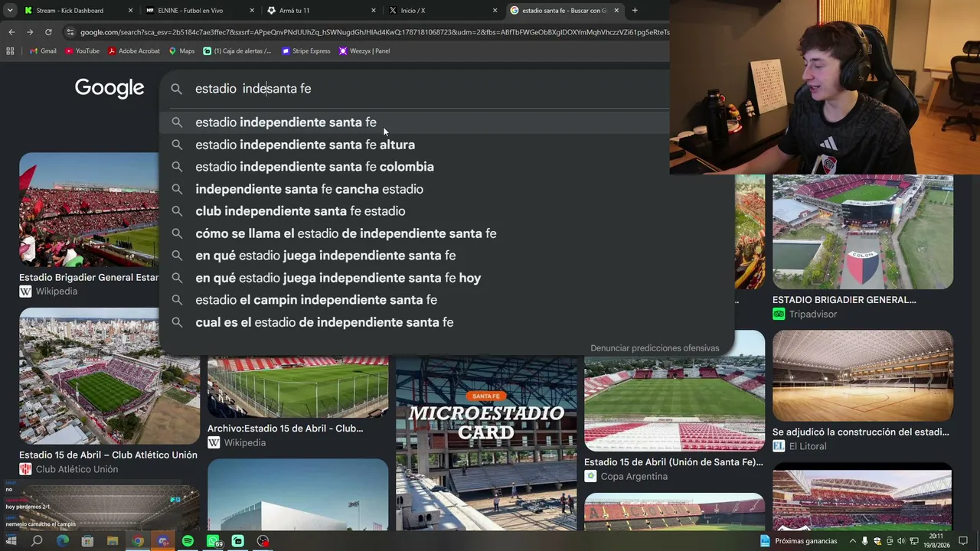Close the Inicio / X tab
Screen dimensions: 980x551
(x=495, y=11)
